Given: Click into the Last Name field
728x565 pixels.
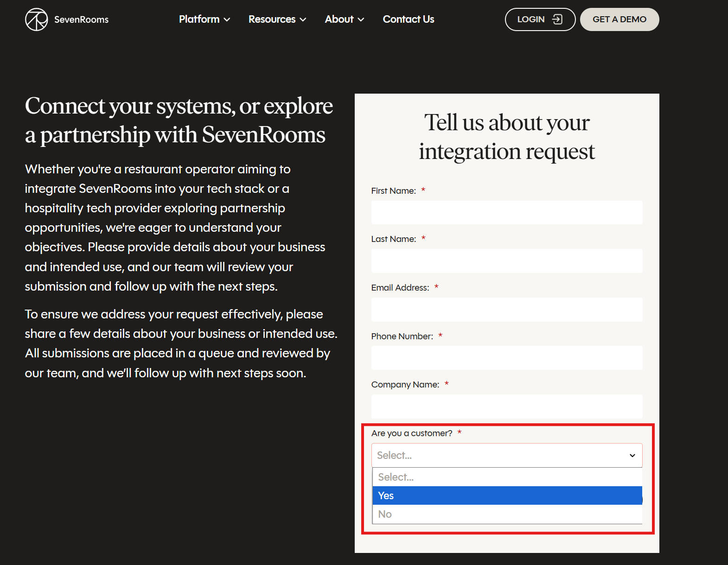Looking at the screenshot, I should [506, 261].
